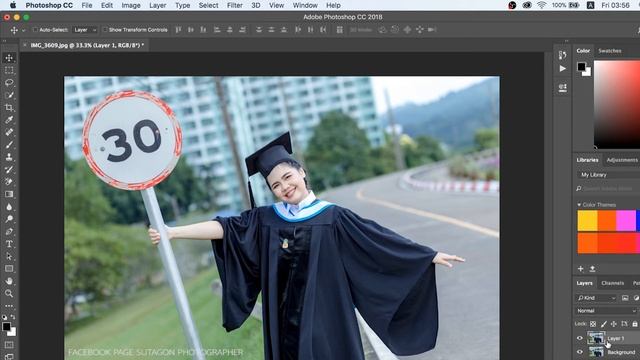
Task: Select the Eraser tool
Action: pyautogui.click(x=9, y=182)
